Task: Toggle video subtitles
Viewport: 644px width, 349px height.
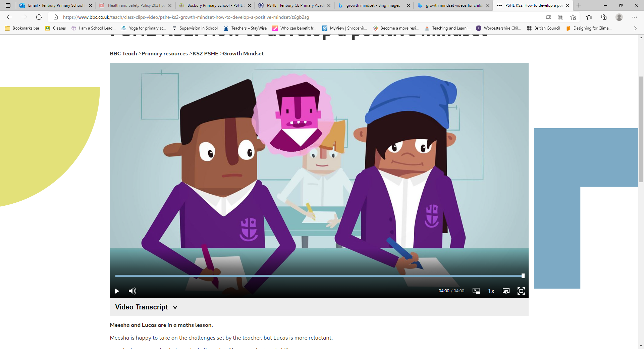Action: pos(506,291)
